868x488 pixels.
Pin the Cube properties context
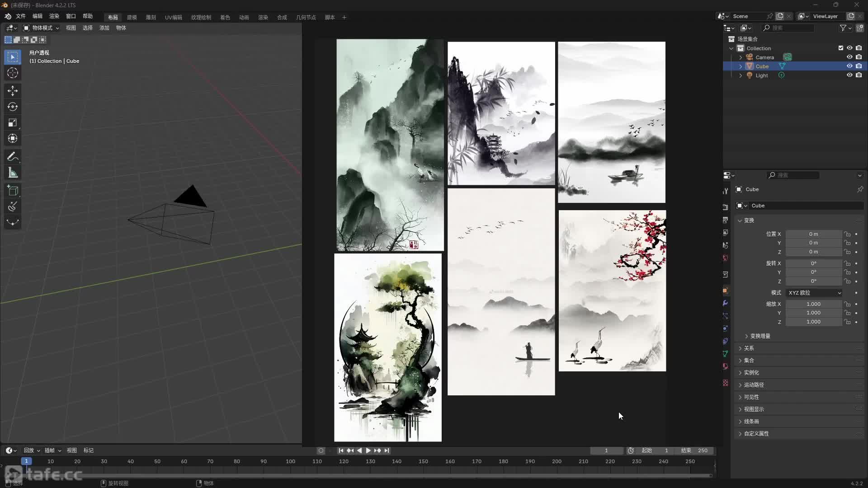(860, 189)
